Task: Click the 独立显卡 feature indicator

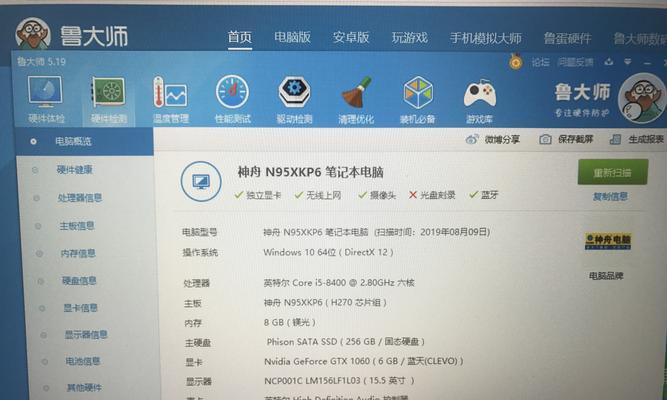Action: (x=258, y=195)
